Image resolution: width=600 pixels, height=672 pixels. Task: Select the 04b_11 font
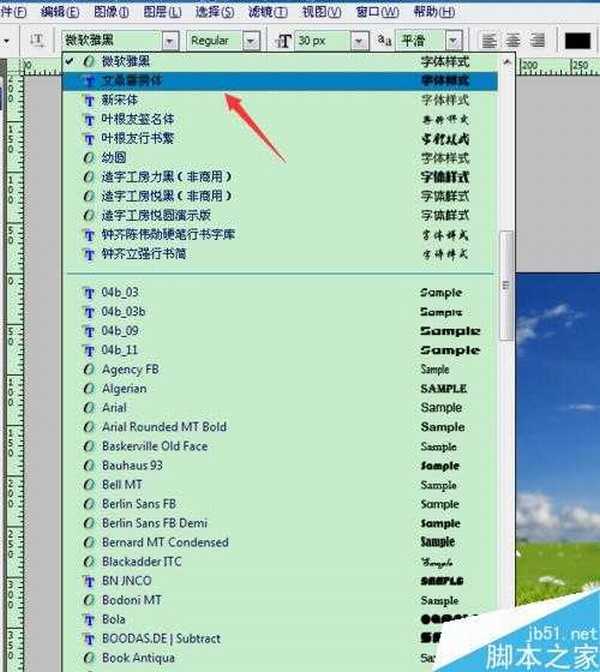[280, 351]
